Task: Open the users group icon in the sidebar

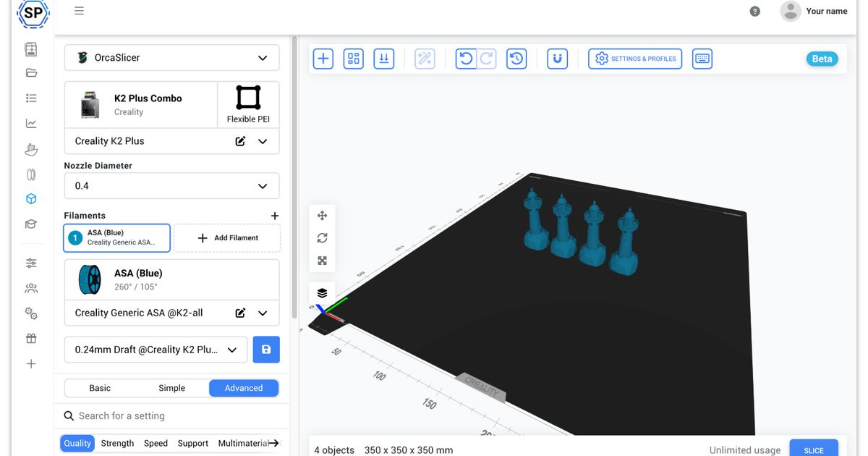Action: click(x=30, y=288)
